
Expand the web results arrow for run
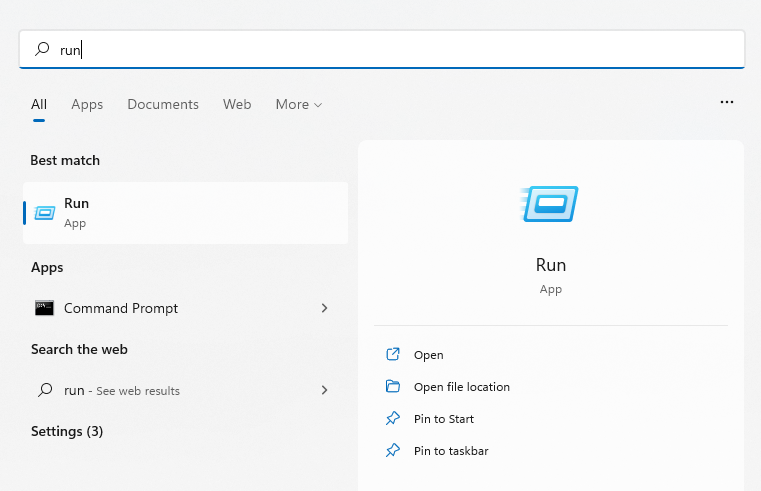pos(324,390)
